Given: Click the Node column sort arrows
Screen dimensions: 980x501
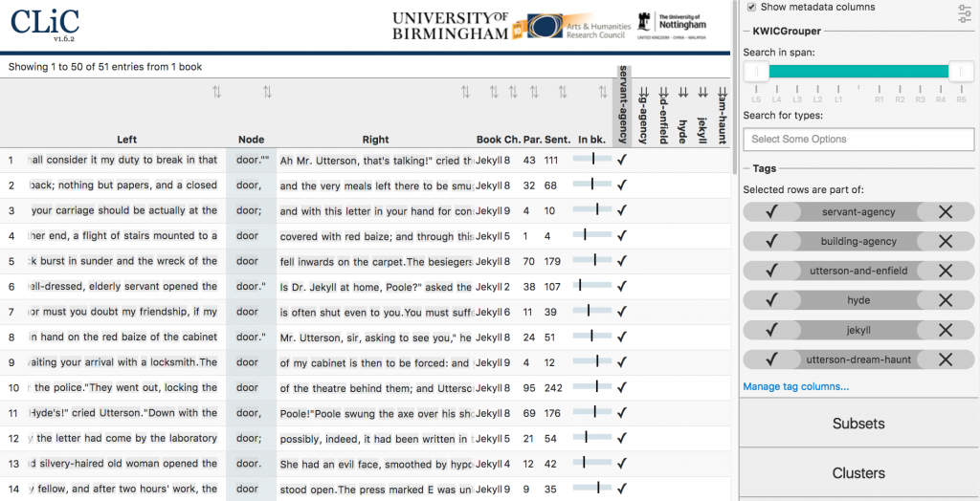Looking at the screenshot, I should [268, 92].
